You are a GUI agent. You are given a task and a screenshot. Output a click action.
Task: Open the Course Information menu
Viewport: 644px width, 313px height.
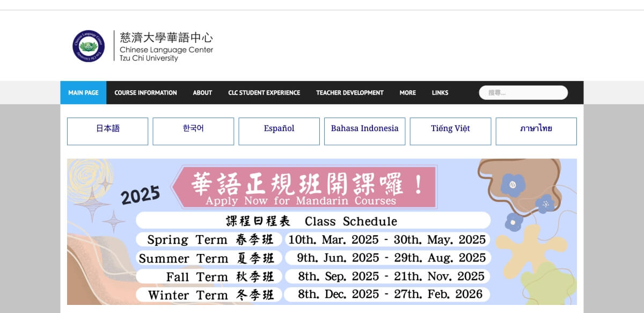(145, 93)
